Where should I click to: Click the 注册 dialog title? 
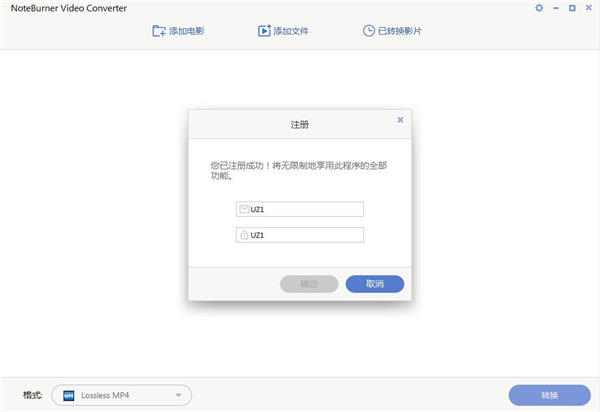coord(300,125)
